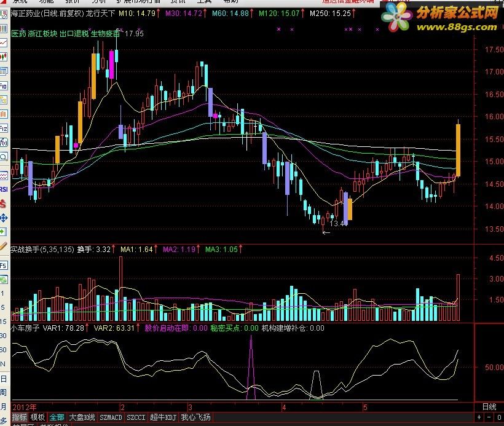Switch to SZMACD indicator tab
The height and width of the screenshot is (426, 504).
[x=111, y=417]
